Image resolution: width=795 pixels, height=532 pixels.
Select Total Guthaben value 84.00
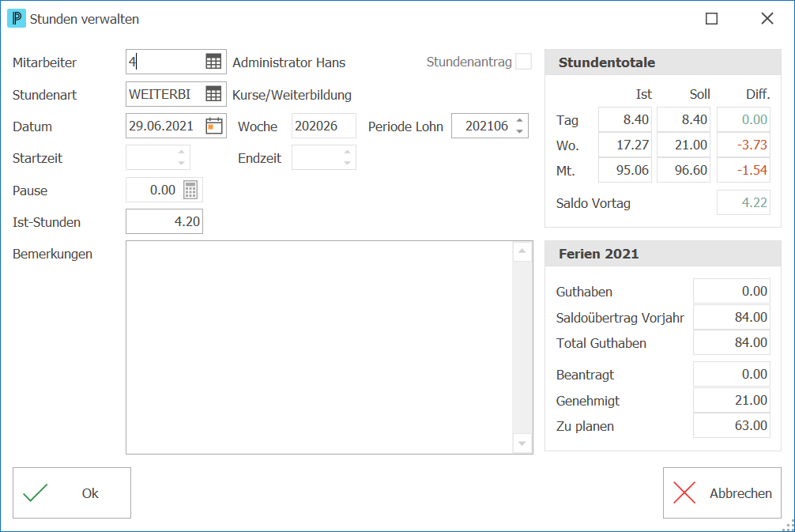(732, 343)
